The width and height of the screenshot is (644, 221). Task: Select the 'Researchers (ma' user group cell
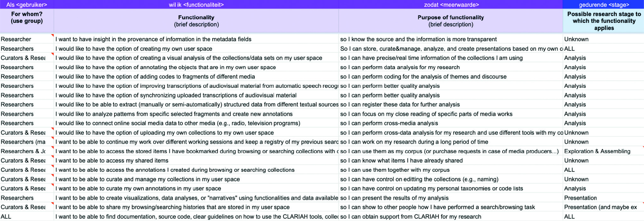point(27,142)
